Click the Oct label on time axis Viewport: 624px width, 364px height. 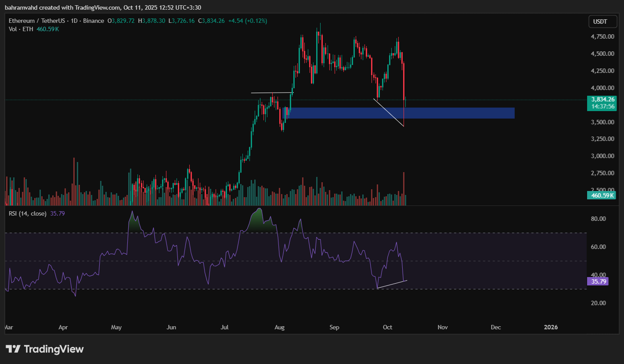387,327
